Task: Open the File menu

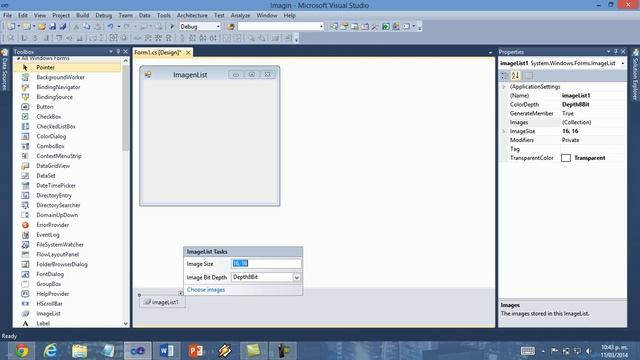Action: [7, 15]
